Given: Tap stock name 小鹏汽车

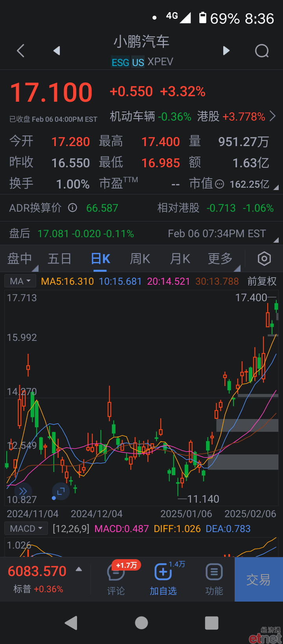Looking at the screenshot, I should pos(141,41).
